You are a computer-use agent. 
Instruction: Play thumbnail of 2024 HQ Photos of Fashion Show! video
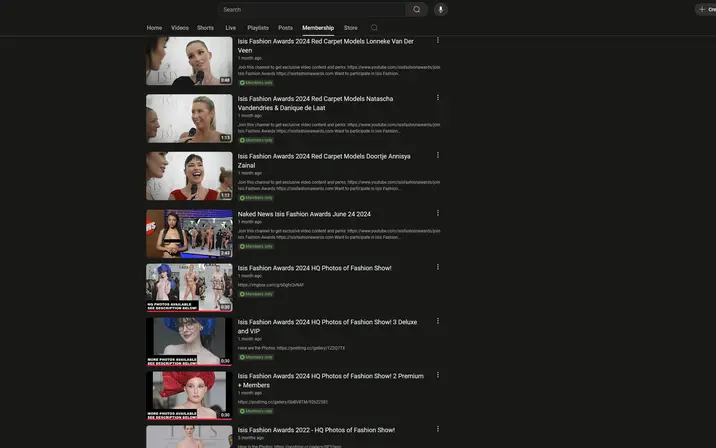[189, 288]
